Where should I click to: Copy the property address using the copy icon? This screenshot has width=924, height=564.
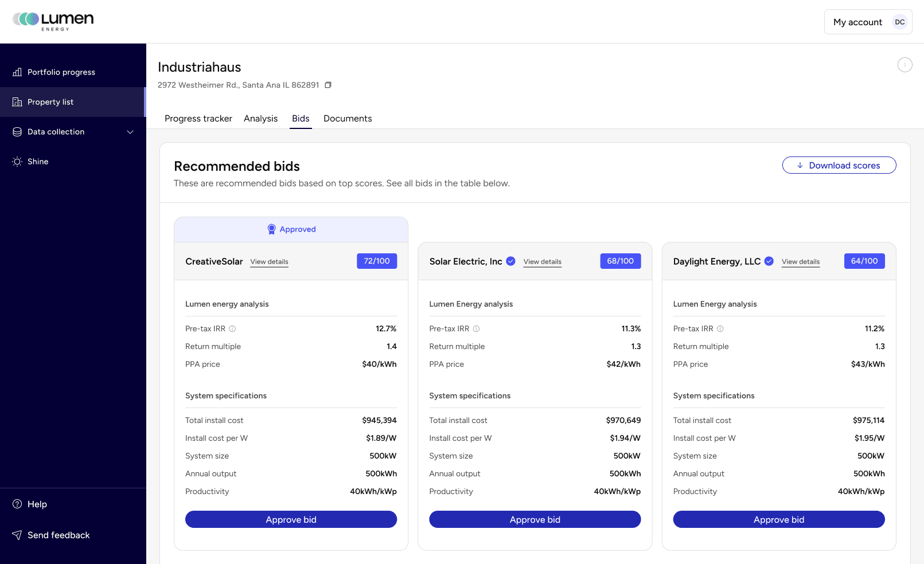click(x=328, y=84)
